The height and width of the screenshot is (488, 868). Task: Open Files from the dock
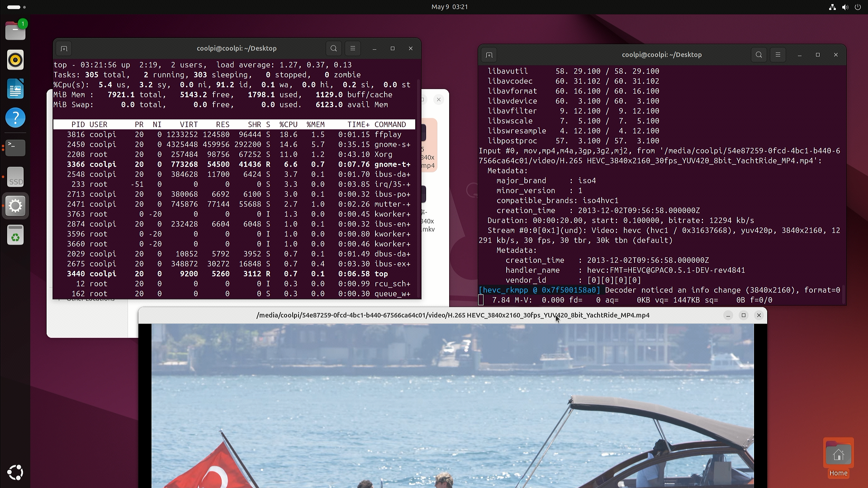tap(15, 31)
